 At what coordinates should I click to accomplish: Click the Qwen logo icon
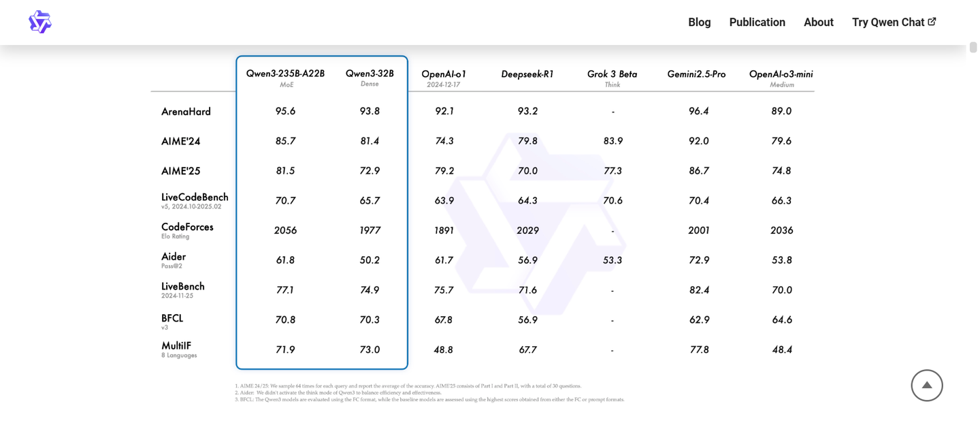coord(40,22)
